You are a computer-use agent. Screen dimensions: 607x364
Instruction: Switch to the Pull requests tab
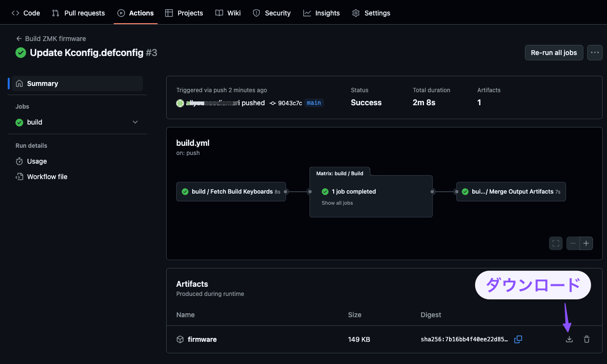pyautogui.click(x=78, y=13)
